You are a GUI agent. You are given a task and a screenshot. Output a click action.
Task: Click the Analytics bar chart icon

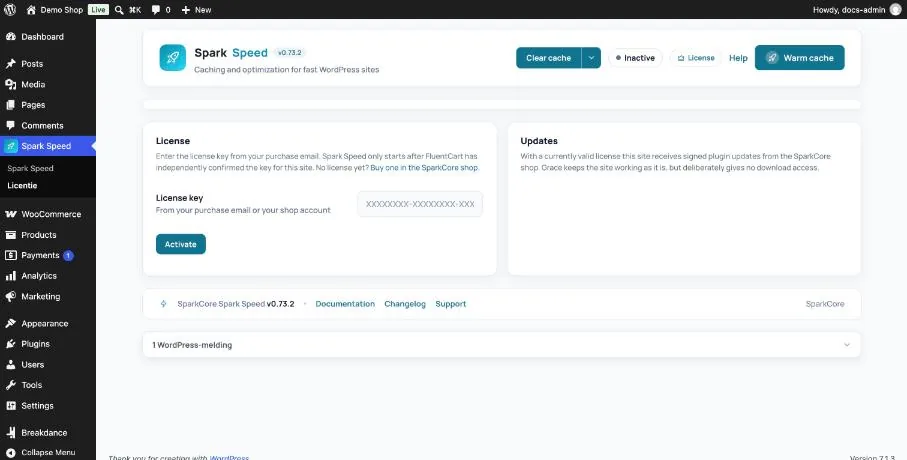click(x=10, y=276)
